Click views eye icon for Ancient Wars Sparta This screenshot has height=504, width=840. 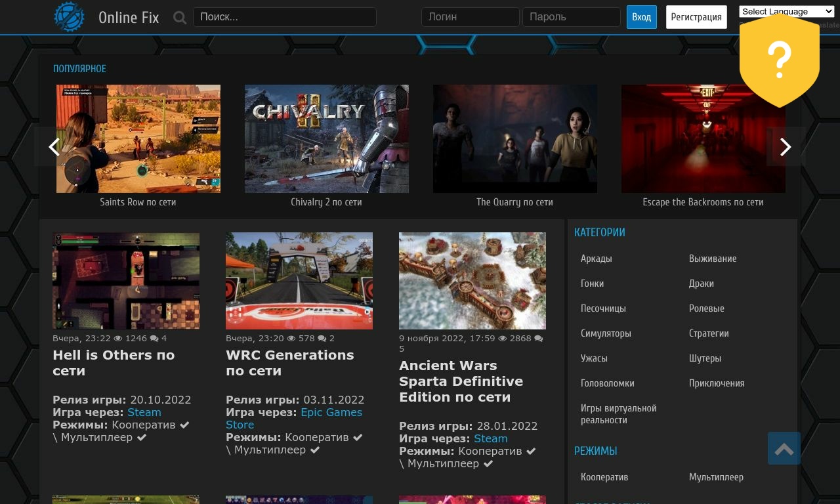coord(503,339)
